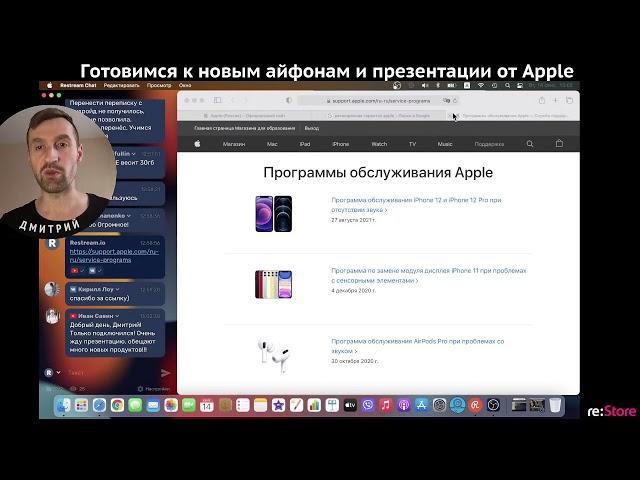Screen dimensions: 640x480
Task: Go forward with Safari's forward arrow
Action: click(246, 100)
